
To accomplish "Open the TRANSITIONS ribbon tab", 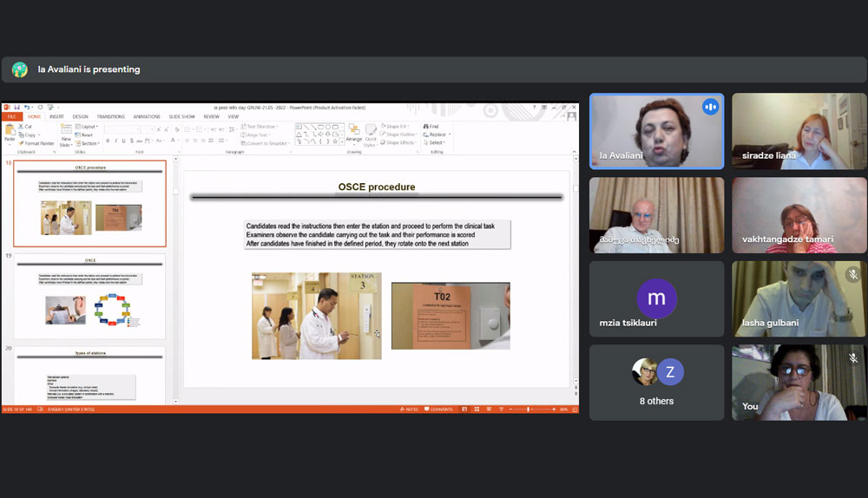I will point(110,116).
